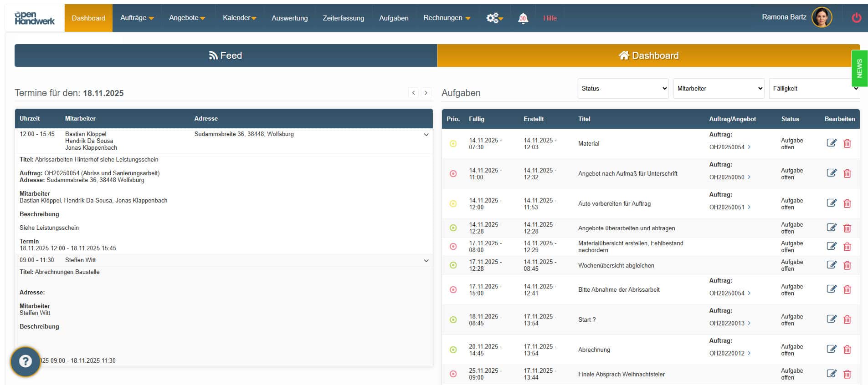Edit the 'Wochenübersicht abgleichen' task
Viewport: 868px width, 385px height.
click(831, 265)
